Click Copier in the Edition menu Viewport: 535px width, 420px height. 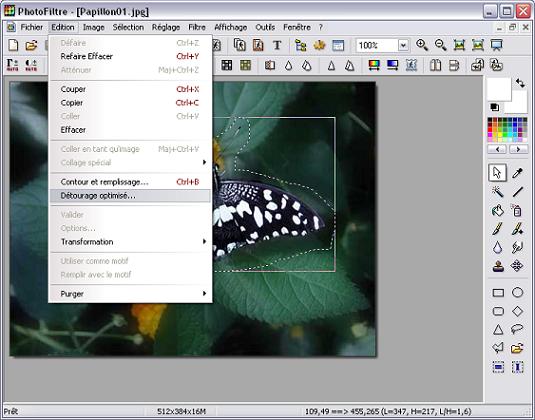(130, 103)
